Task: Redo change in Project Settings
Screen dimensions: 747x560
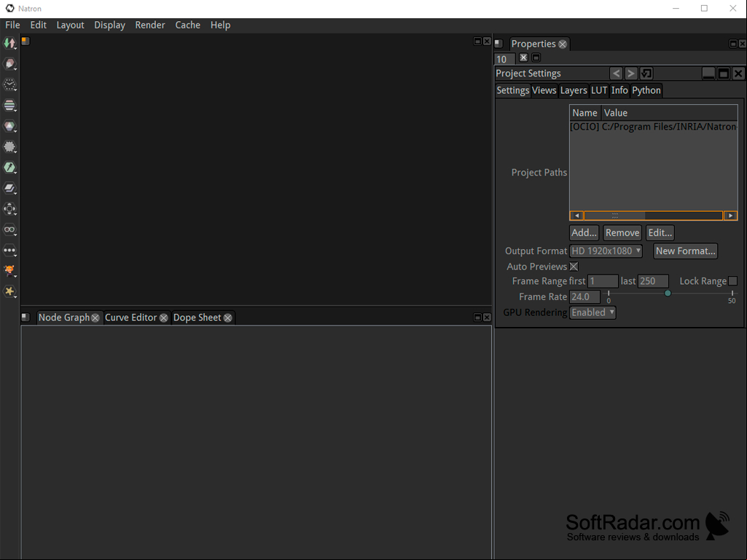Action: [x=631, y=74]
